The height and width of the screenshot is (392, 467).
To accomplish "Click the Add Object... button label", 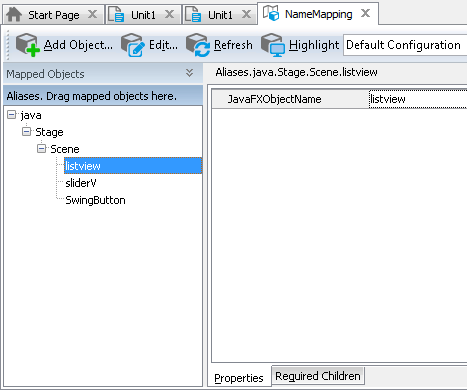I will (x=78, y=45).
